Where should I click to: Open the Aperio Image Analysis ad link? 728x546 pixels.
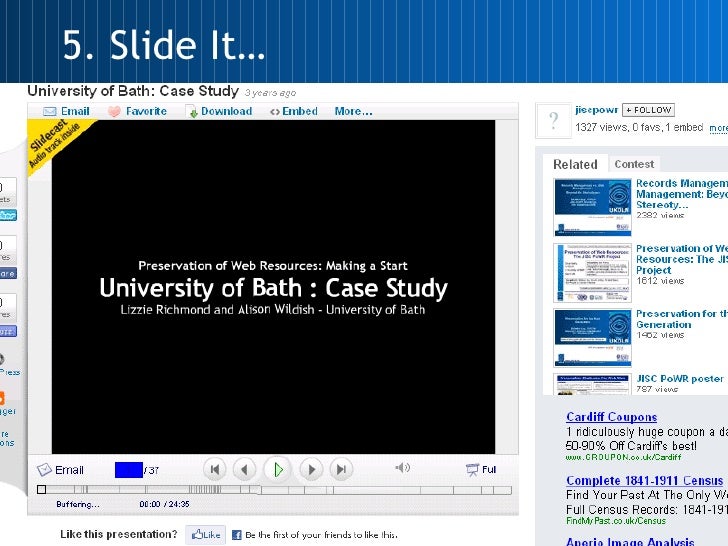pyautogui.click(x=630, y=541)
